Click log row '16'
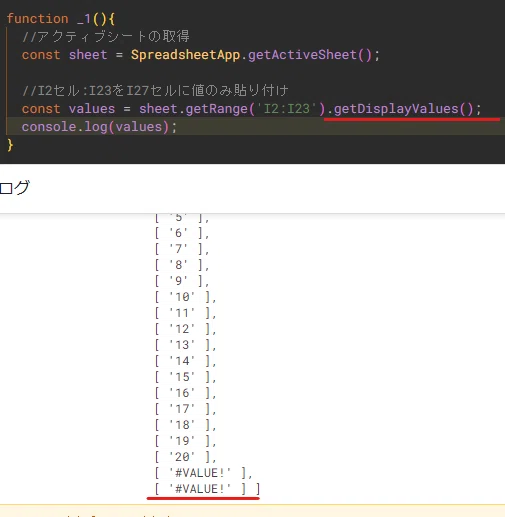Viewport: 505px width, 517px height. [185, 393]
